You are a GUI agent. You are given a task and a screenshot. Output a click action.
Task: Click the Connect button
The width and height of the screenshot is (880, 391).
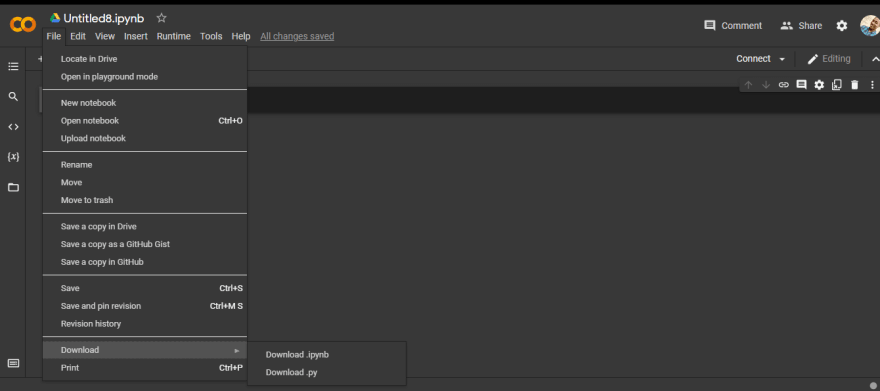[753, 59]
